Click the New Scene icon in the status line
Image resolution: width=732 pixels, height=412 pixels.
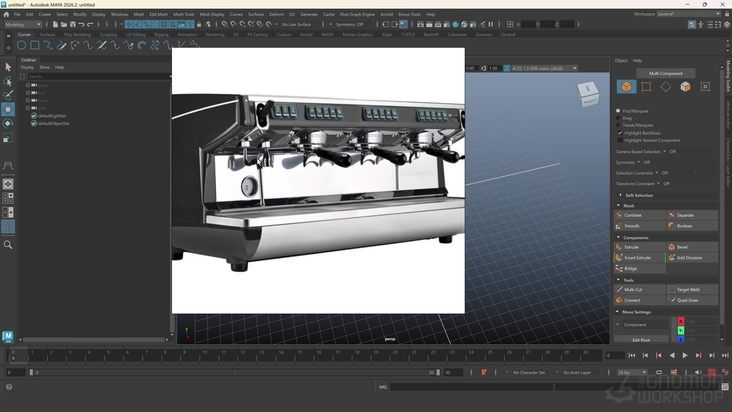tap(55, 24)
